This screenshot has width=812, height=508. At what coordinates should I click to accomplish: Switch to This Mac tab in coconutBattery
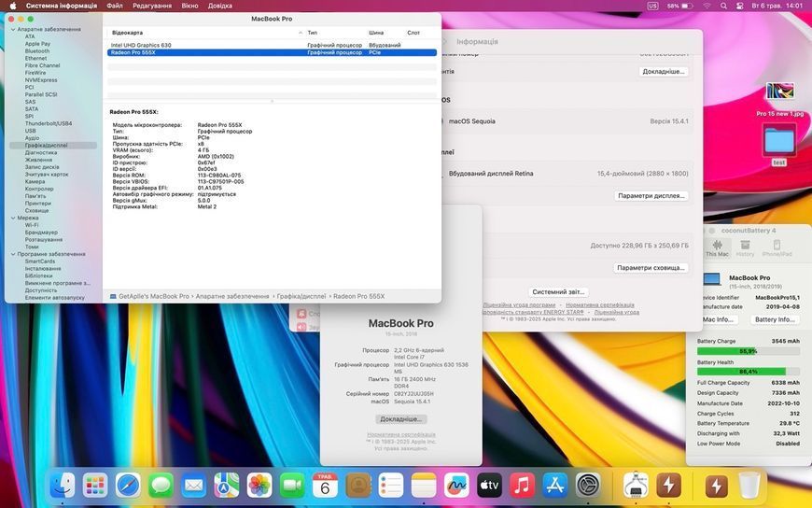point(717,247)
